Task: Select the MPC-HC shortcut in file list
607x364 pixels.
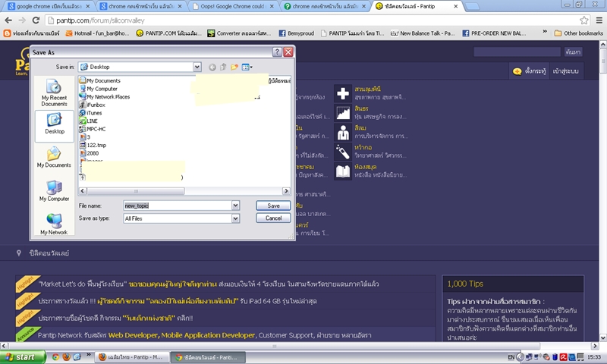Action: (97, 129)
